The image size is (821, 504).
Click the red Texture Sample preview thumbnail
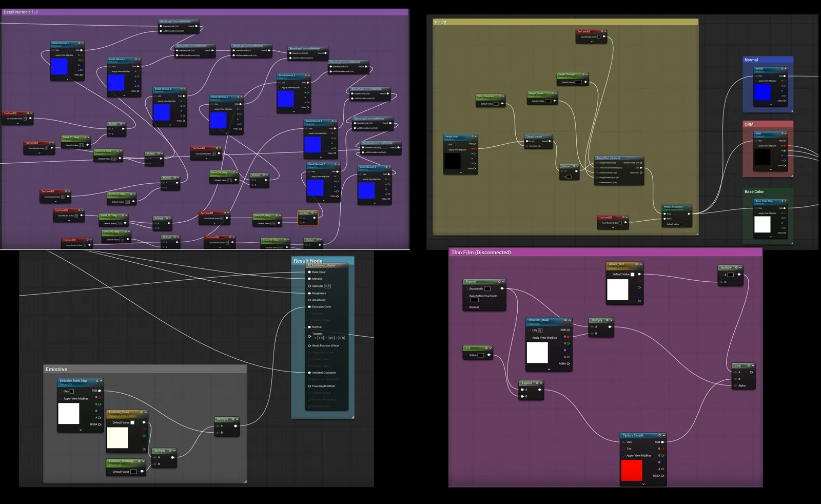[x=632, y=470]
